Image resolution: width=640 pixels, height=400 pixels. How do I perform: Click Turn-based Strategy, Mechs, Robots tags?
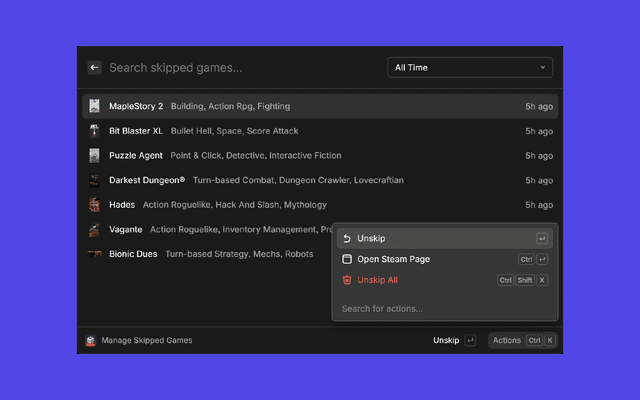coord(239,254)
